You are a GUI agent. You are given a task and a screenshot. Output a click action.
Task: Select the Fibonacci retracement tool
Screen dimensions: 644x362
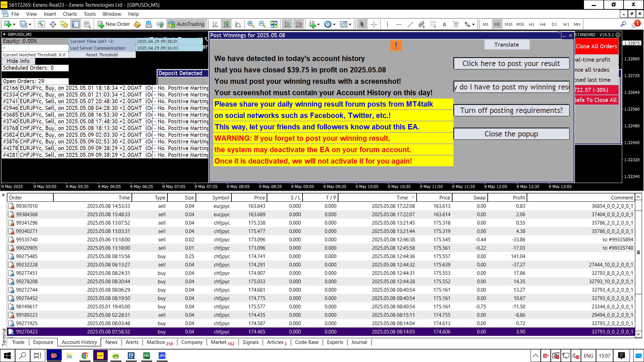point(433,24)
